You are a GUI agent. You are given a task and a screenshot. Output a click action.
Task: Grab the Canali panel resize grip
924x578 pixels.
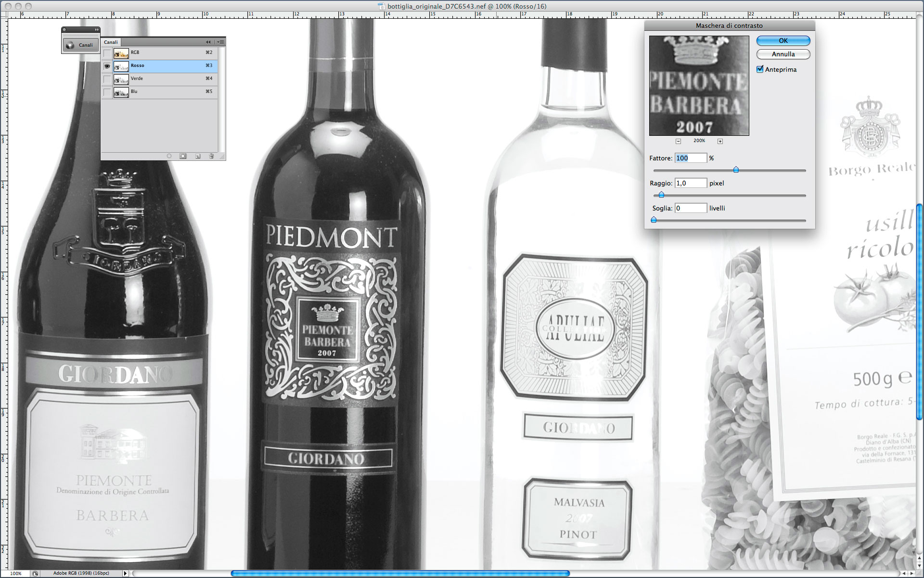(x=222, y=157)
